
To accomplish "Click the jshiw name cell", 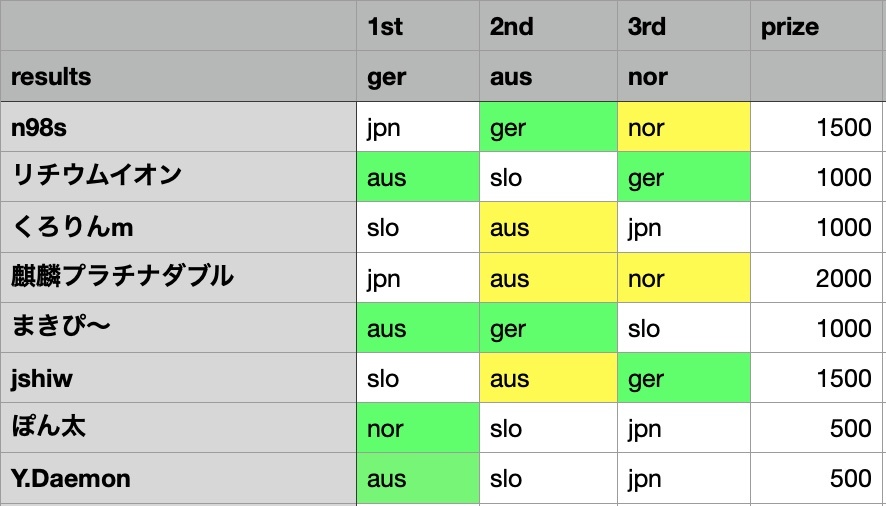I will tap(179, 378).
